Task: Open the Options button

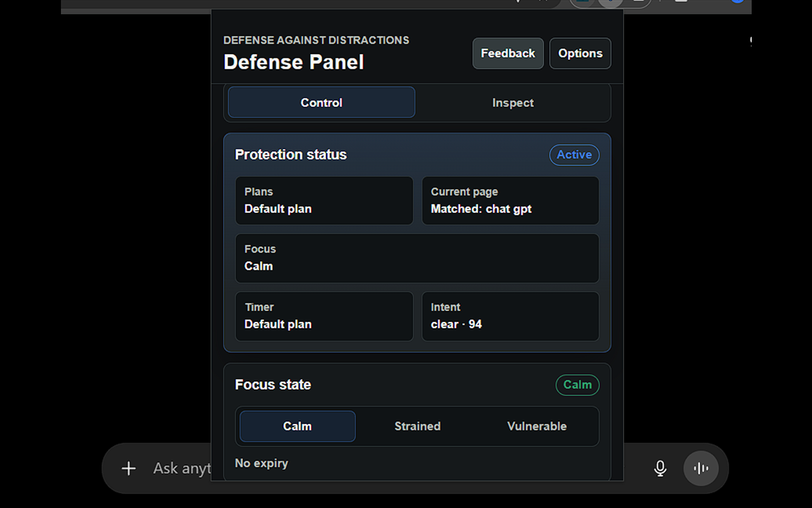Action: pos(580,53)
